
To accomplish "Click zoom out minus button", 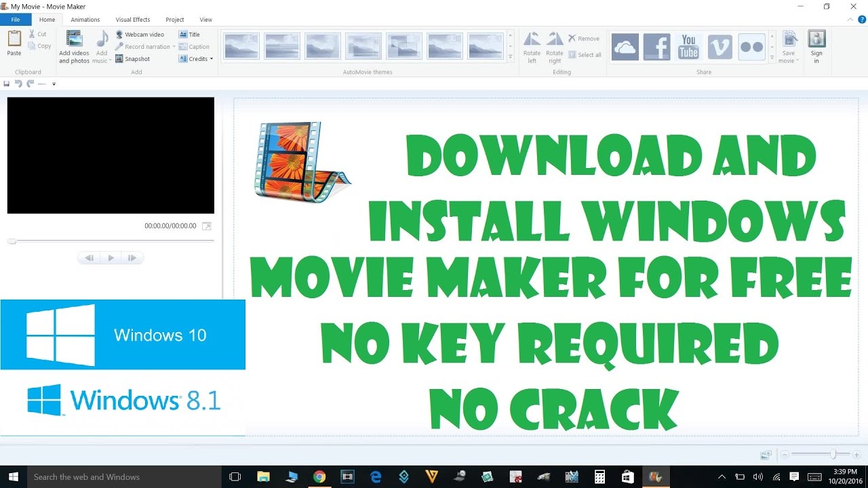I will point(785,455).
